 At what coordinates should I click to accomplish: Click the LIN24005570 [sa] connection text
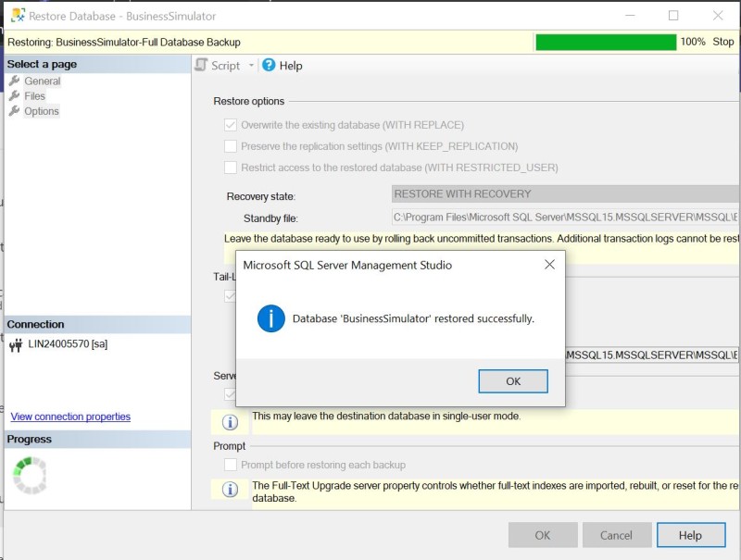[68, 343]
